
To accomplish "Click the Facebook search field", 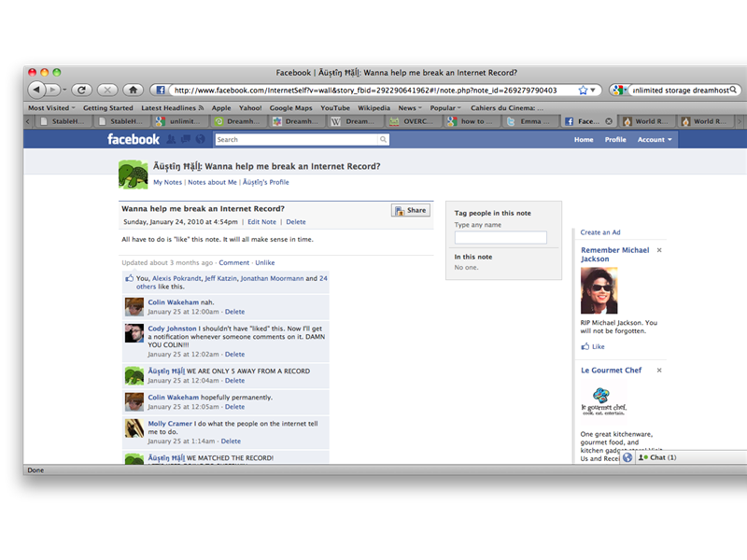I will (x=297, y=139).
